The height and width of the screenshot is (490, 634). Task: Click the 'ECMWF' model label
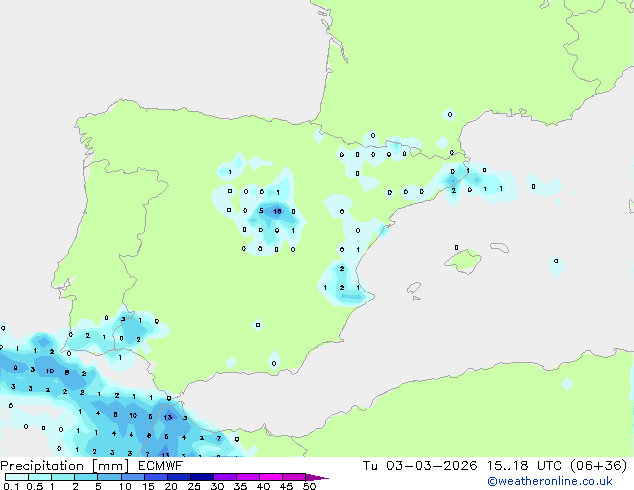pos(161,466)
